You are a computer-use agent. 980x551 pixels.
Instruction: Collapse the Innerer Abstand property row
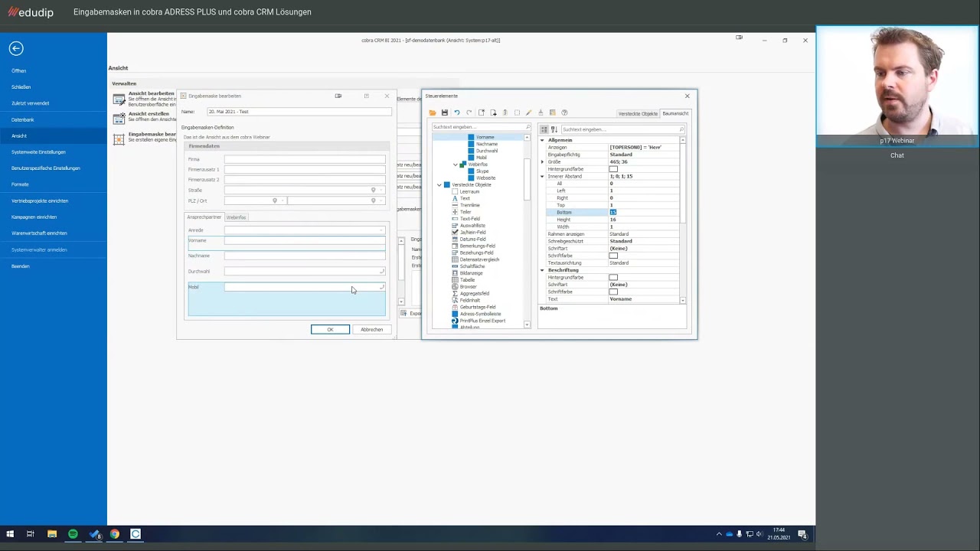(542, 176)
